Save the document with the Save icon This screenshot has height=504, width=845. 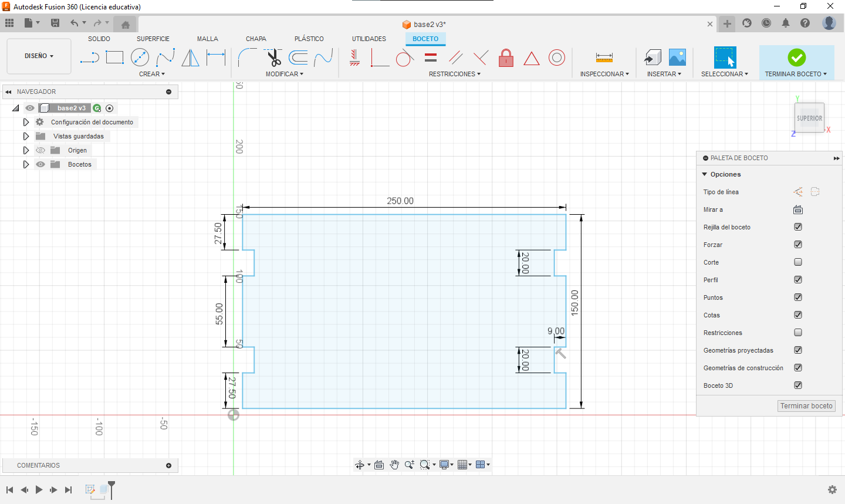pyautogui.click(x=55, y=23)
